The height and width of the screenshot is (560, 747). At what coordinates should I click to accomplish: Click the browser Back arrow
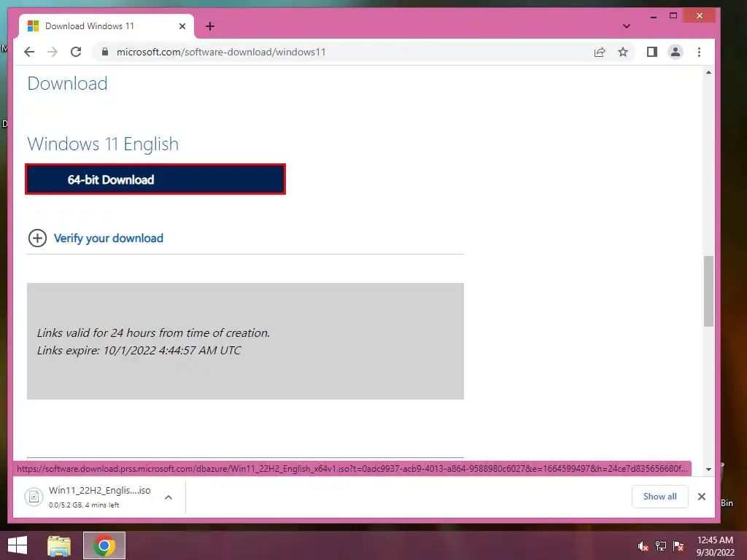coord(29,52)
